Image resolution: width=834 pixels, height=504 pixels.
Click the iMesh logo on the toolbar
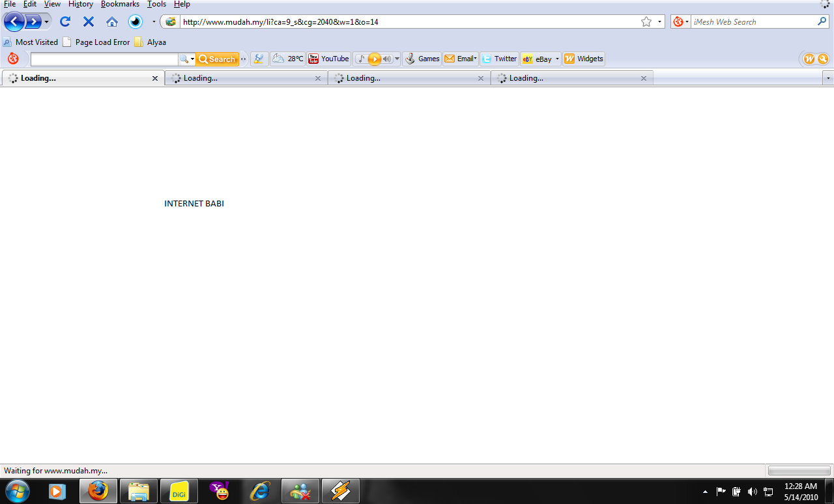click(13, 59)
